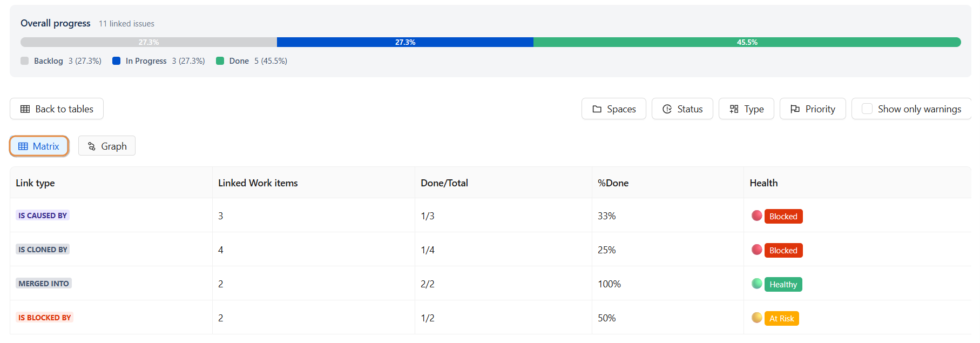Click the red health dot for IS CLONED BY
The image size is (980, 343).
click(x=756, y=250)
